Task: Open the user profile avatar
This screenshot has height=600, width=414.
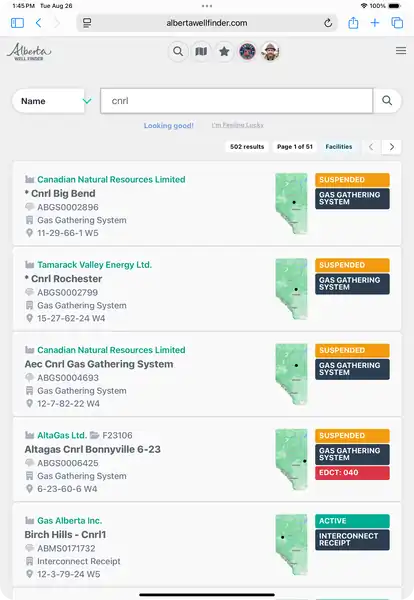Action: tap(270, 51)
